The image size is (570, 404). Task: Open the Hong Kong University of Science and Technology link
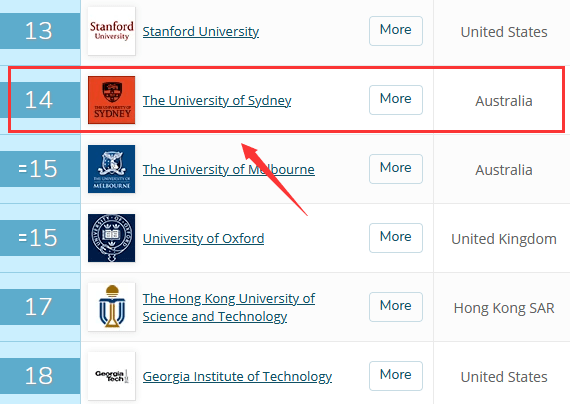tap(229, 308)
